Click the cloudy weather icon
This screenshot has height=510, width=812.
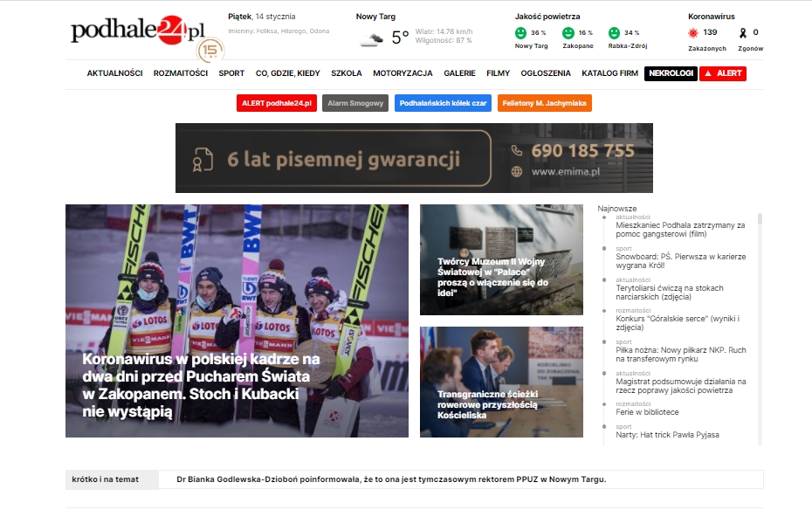click(371, 38)
